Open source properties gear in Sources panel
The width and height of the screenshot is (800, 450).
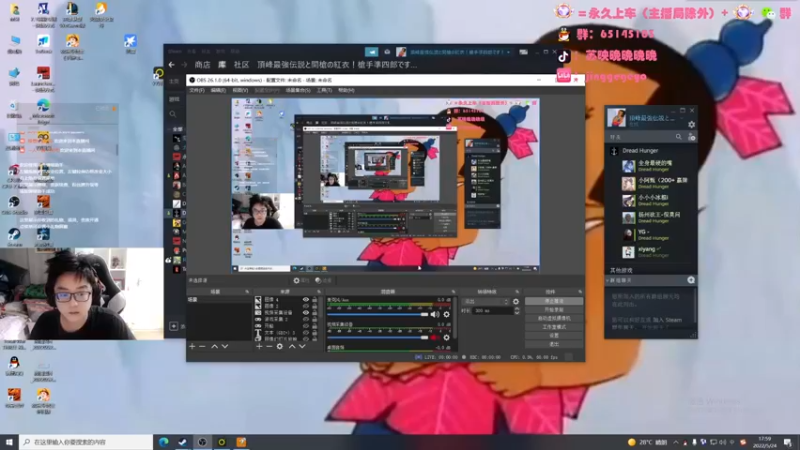280,346
